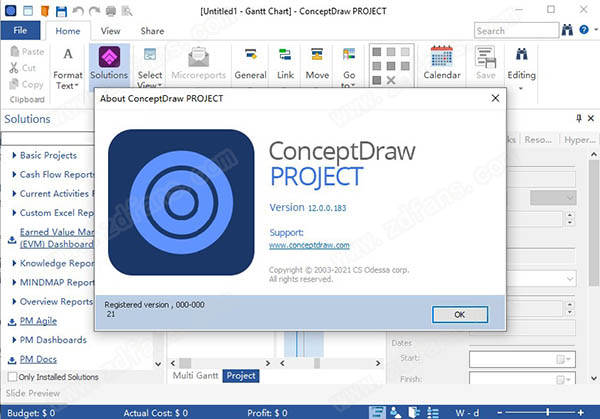Screen dimensions: 600x419
Task: Click the zoom slider handle in status bar
Action: pos(548,412)
